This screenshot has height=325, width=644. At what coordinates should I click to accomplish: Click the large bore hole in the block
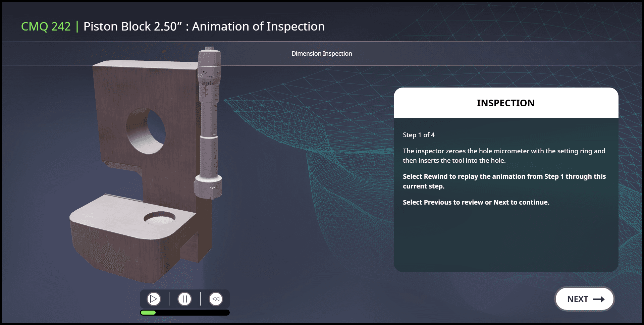[x=146, y=131]
